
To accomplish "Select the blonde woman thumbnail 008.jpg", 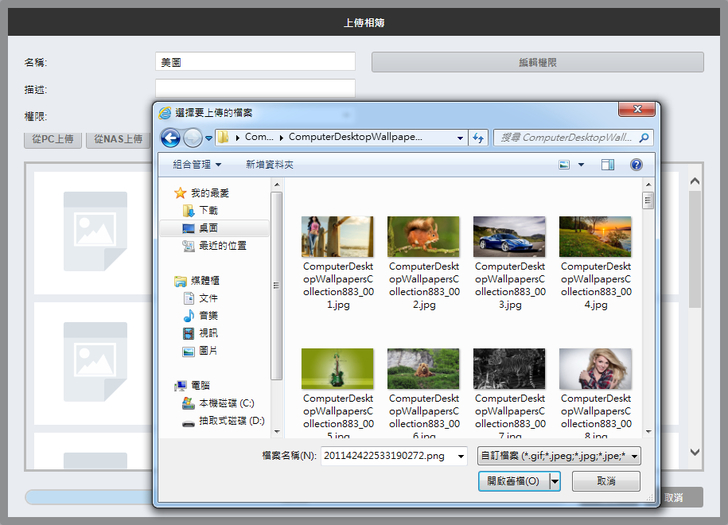I will pyautogui.click(x=595, y=369).
